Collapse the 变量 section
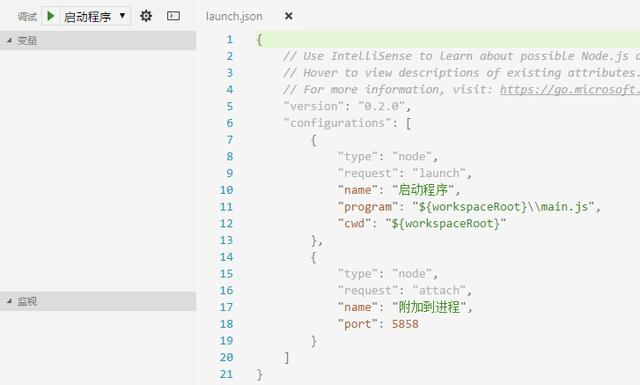 [98, 40]
